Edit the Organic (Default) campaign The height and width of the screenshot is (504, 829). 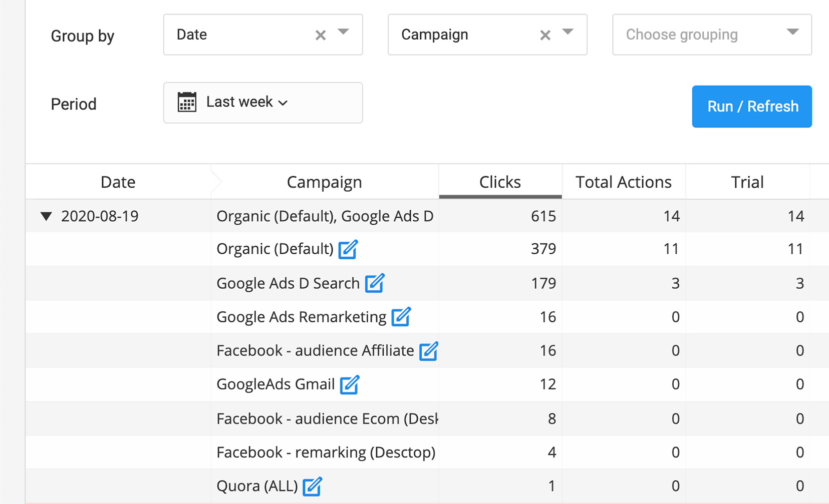point(348,249)
